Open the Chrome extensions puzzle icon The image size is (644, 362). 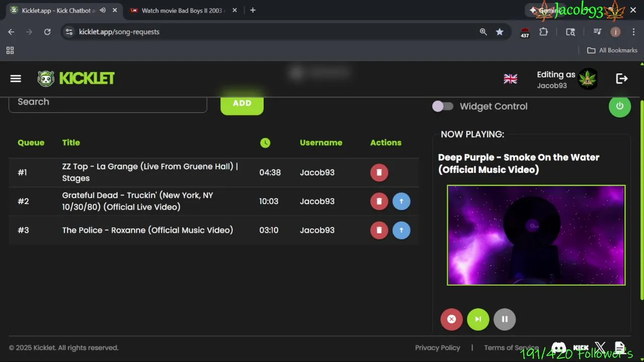(x=543, y=32)
